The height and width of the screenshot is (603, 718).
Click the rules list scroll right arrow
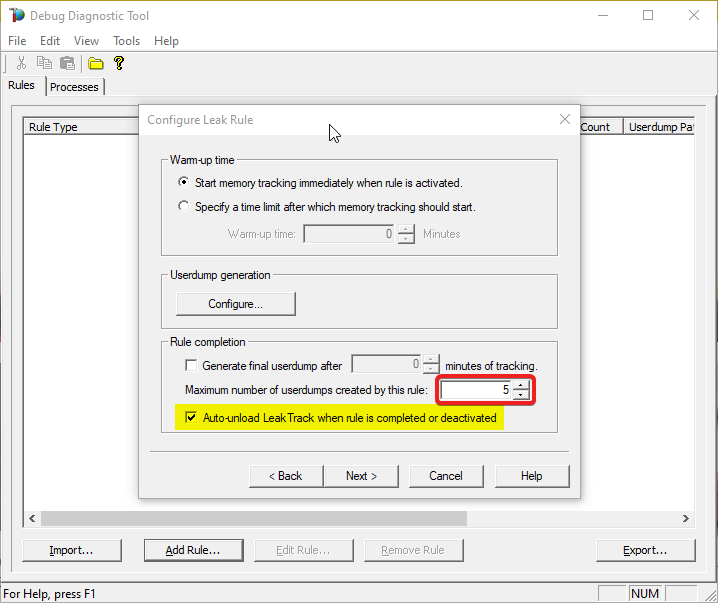pyautogui.click(x=685, y=518)
